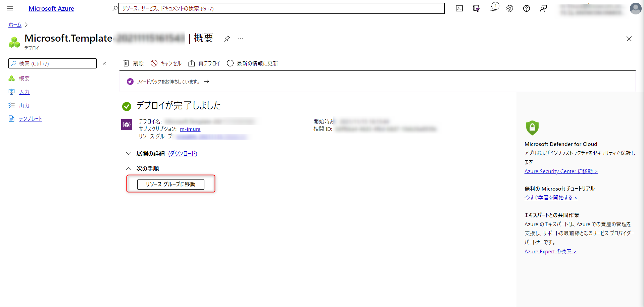
Task: Open the フィードバックをお待ちしています banner
Action: 168,82
